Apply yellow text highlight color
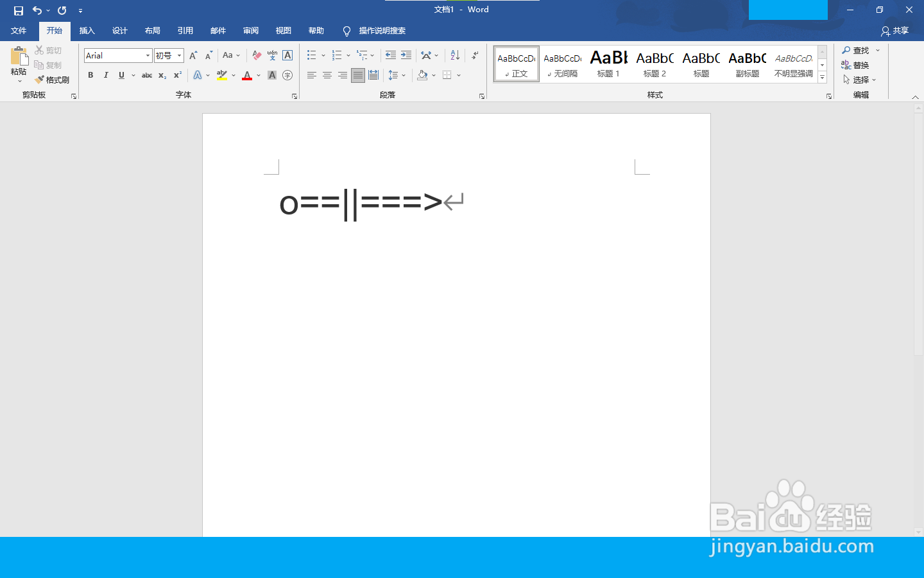The image size is (924, 578). click(222, 75)
